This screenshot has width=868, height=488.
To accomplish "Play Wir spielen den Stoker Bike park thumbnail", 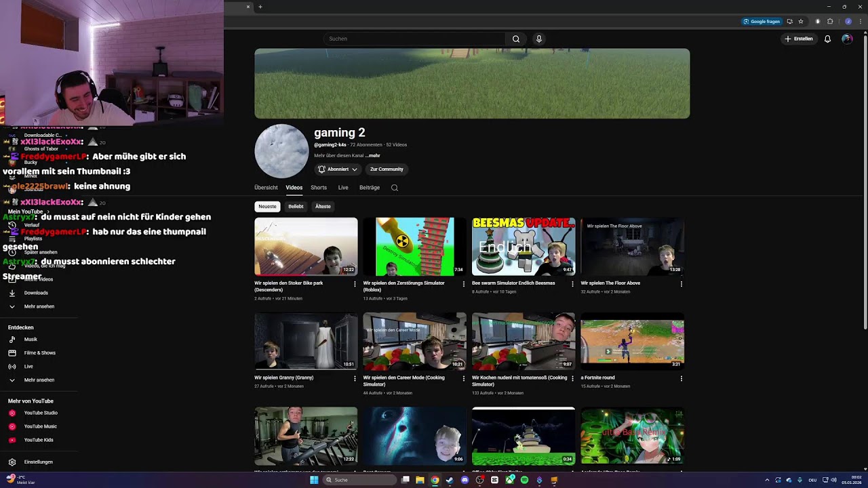I will pyautogui.click(x=306, y=247).
